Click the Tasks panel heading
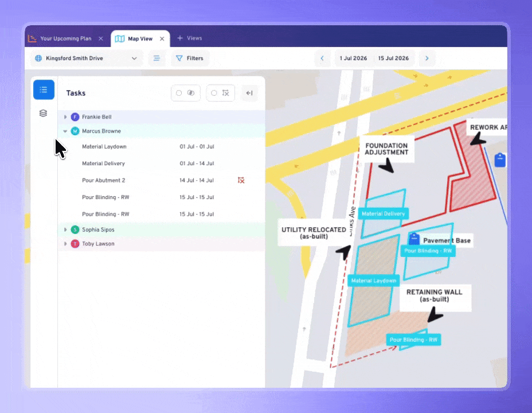 [x=76, y=93]
